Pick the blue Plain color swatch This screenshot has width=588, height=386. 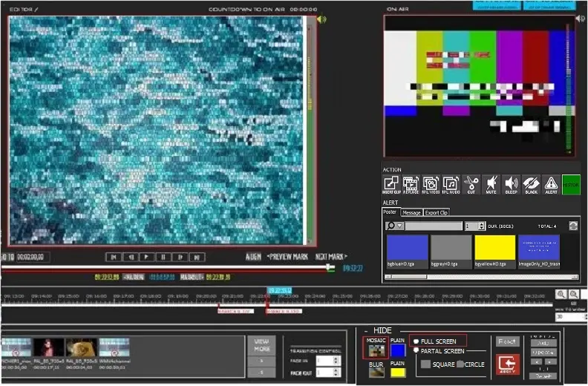click(398, 349)
